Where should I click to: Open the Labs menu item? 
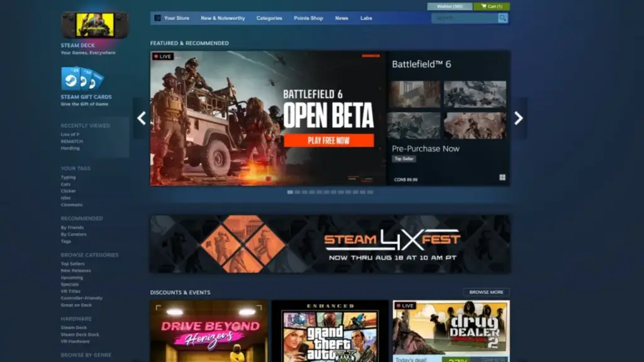(366, 18)
